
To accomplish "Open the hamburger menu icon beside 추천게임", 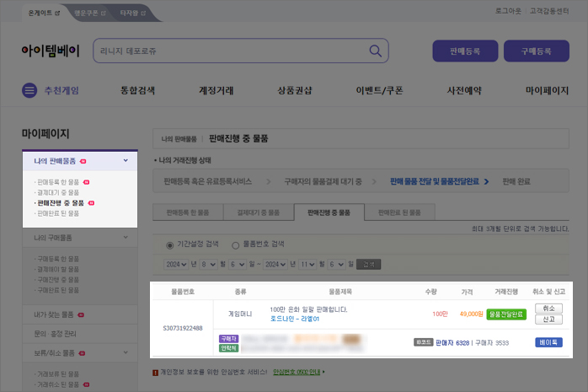I will point(29,90).
